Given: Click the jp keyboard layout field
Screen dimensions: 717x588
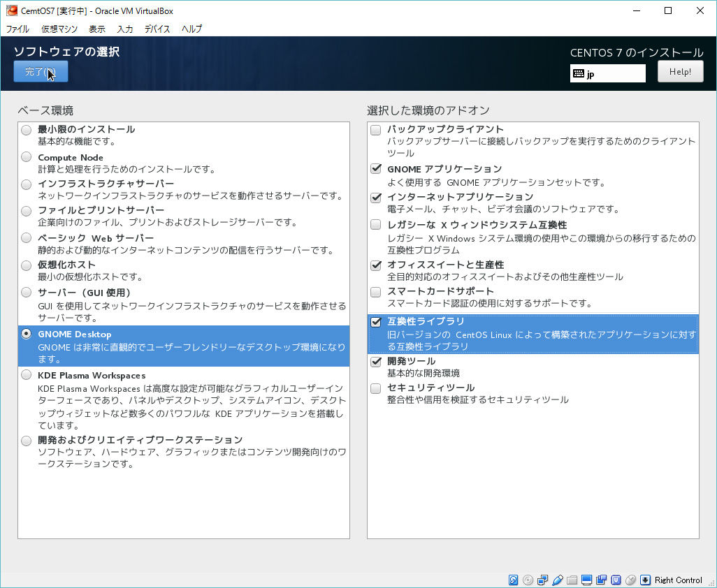Looking at the screenshot, I should click(608, 73).
